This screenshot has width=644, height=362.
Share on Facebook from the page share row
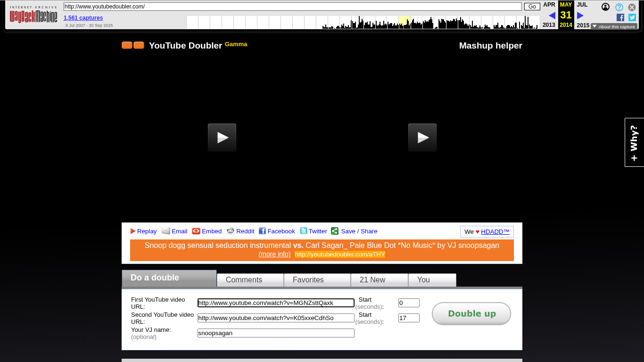[x=277, y=231]
